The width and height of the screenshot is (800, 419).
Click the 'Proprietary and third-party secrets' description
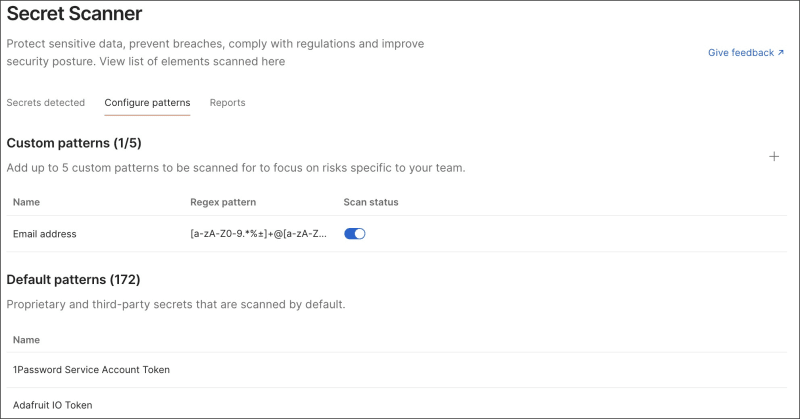tap(176, 304)
